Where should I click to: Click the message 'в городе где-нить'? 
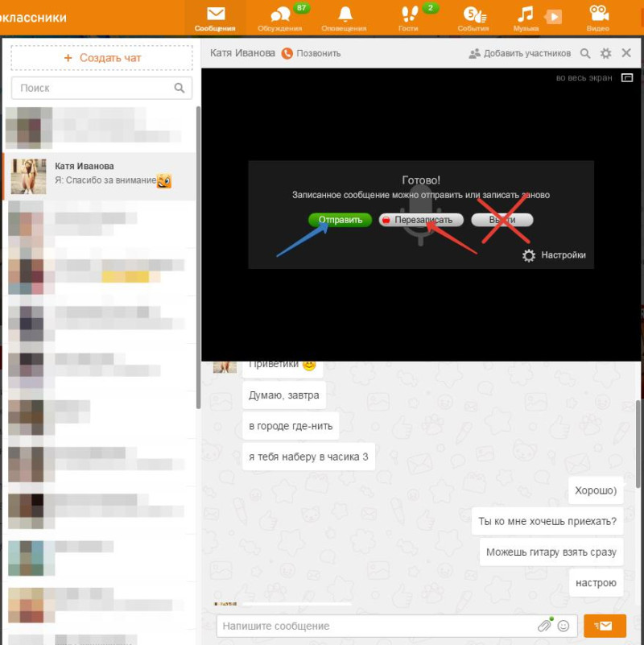(x=291, y=426)
